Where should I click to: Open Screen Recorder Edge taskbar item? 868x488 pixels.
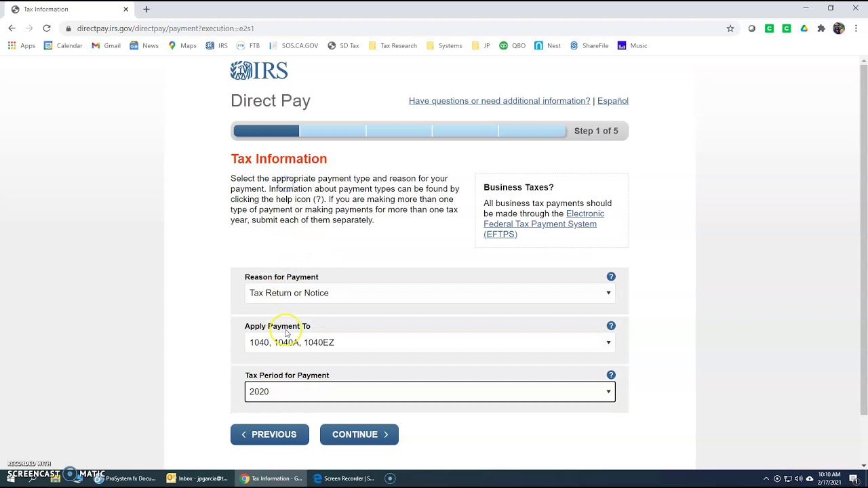[x=344, y=479]
